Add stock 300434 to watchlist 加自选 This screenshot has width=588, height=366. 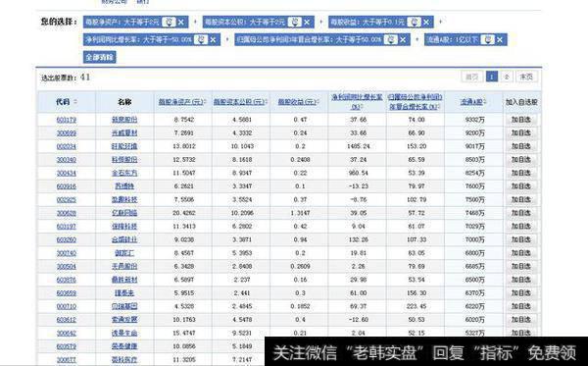point(521,173)
